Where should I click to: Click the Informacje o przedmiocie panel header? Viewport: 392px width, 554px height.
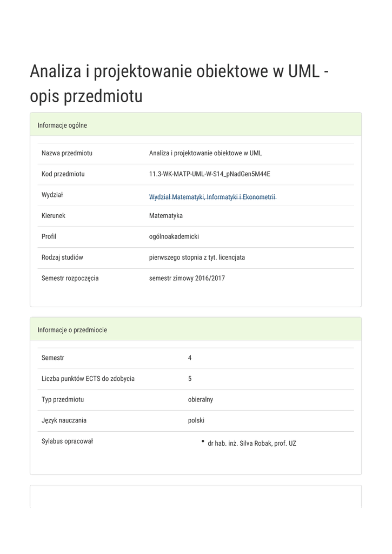72,330
